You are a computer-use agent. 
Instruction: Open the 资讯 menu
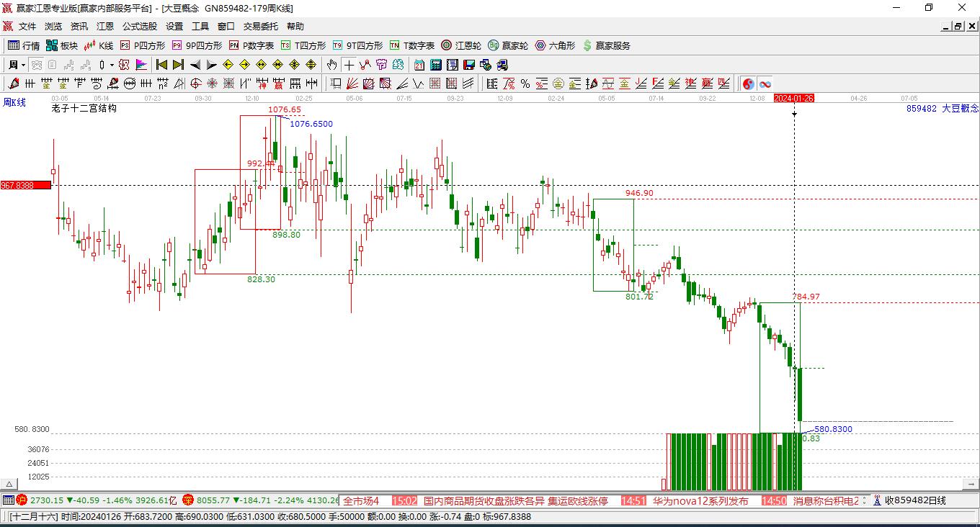(79, 27)
